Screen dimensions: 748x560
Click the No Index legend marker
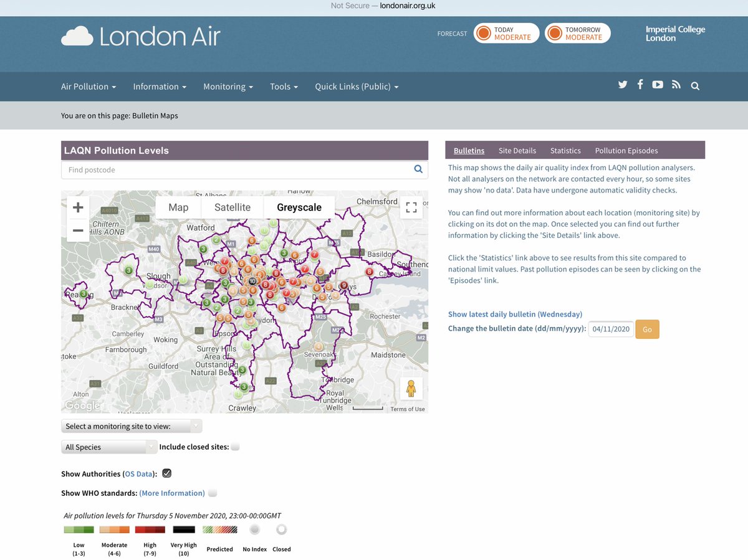254,529
